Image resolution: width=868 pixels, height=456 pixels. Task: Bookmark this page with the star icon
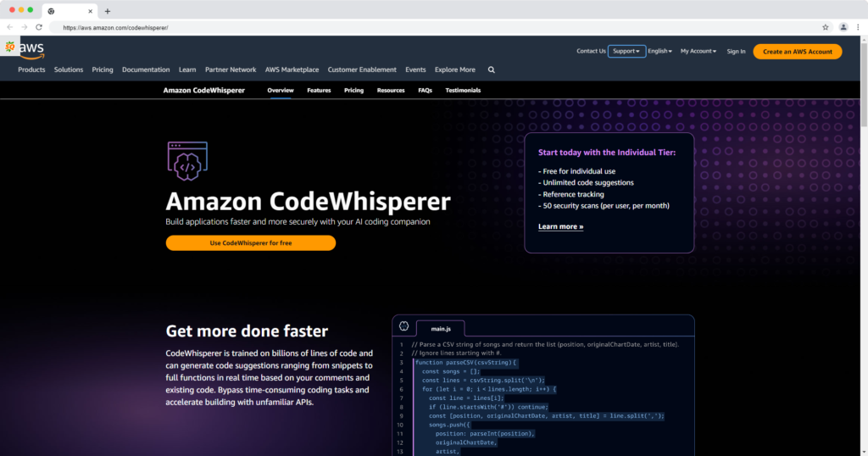(x=826, y=27)
